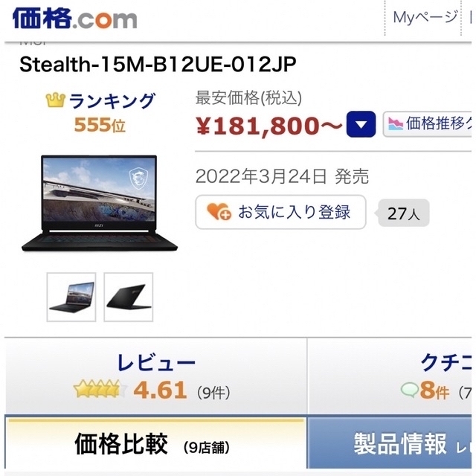
Task: Switch to the 価格比較 tab
Action: tap(155, 443)
